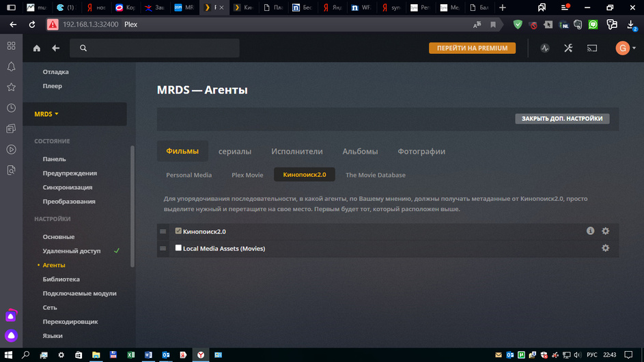Viewport: 644px width, 362px height.
Task: Open Предупреждения in sidebar
Action: pos(70,173)
